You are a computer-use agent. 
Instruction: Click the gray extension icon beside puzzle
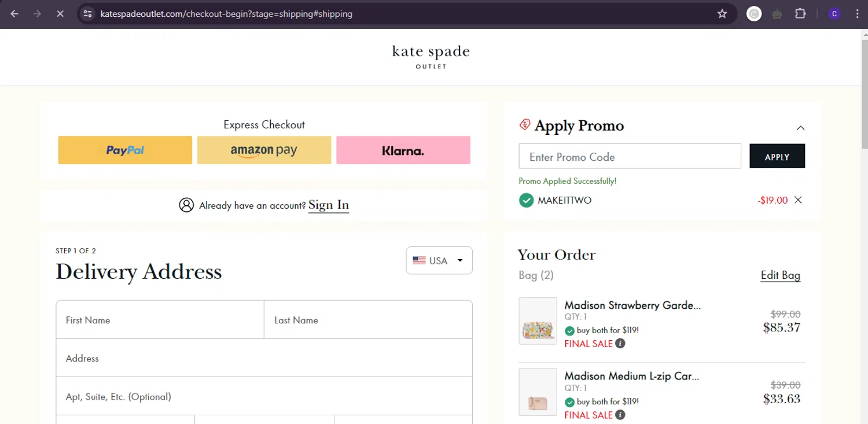(x=777, y=14)
